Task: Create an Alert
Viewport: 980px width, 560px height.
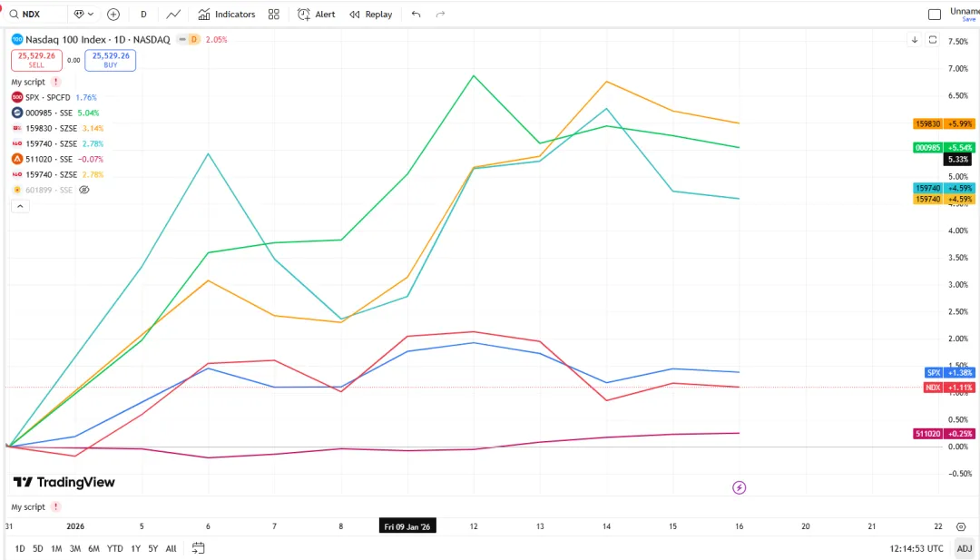Action: click(317, 14)
